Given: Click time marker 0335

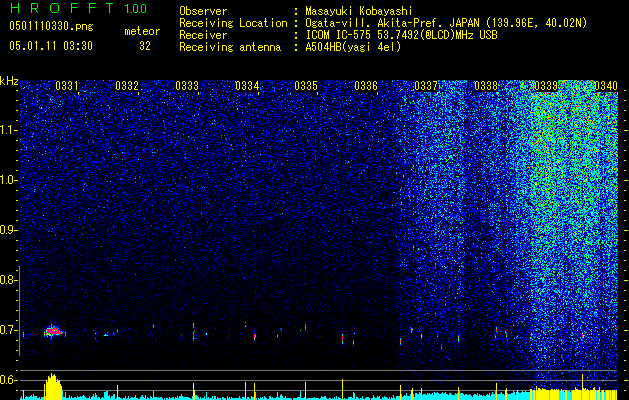Looking at the screenshot, I should pyautogui.click(x=306, y=86).
